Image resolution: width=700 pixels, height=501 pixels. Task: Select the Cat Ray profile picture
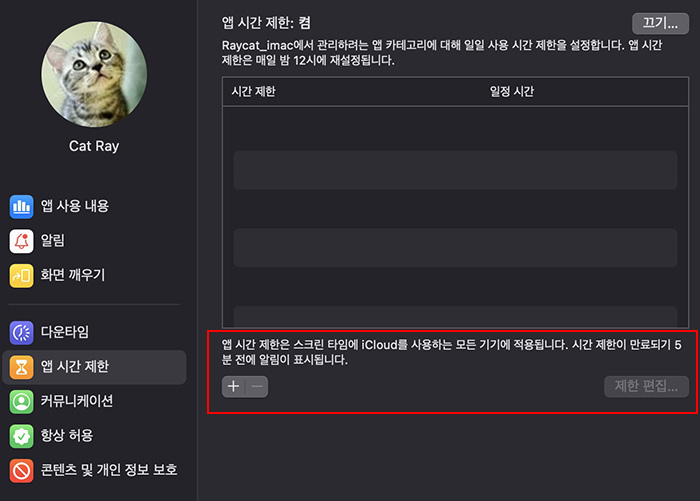pyautogui.click(x=94, y=74)
